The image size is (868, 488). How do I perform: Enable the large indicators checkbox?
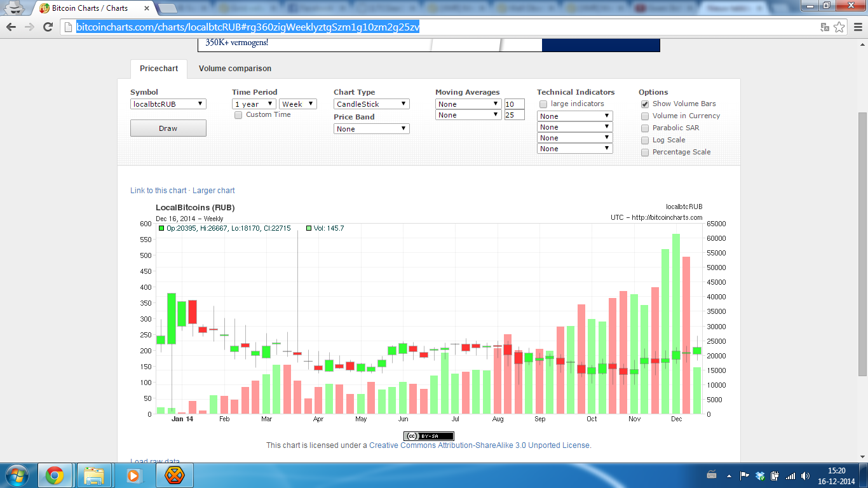pos(543,104)
